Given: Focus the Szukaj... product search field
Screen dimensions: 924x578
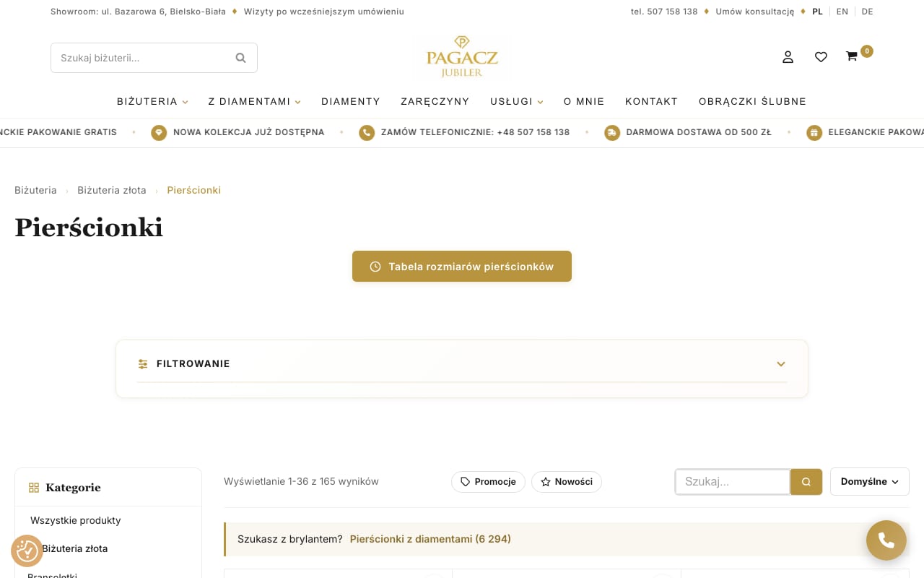Looking at the screenshot, I should [733, 482].
